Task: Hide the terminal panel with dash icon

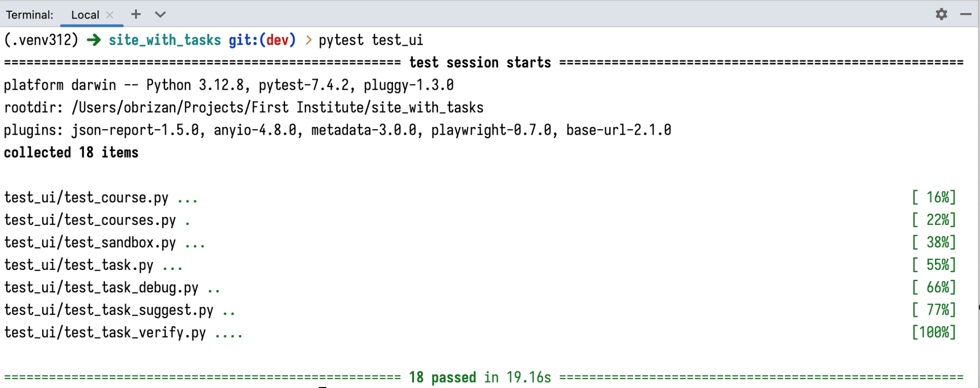Action: click(x=966, y=14)
